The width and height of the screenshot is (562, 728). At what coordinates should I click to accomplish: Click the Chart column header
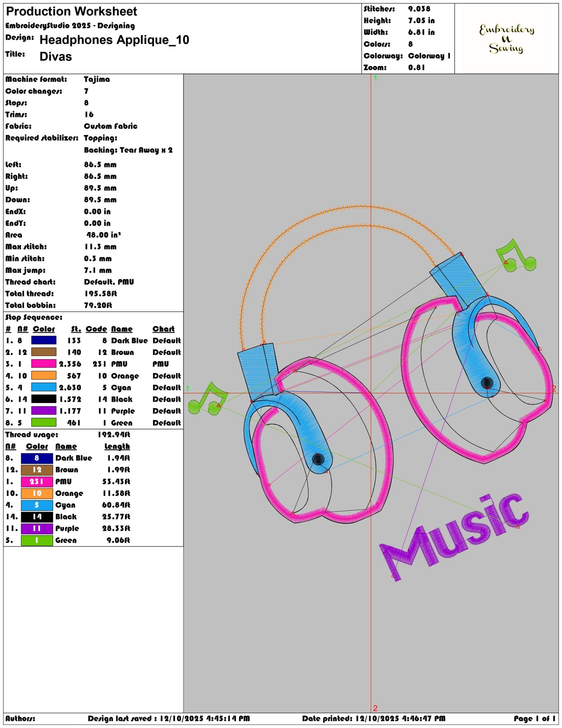[x=164, y=329]
